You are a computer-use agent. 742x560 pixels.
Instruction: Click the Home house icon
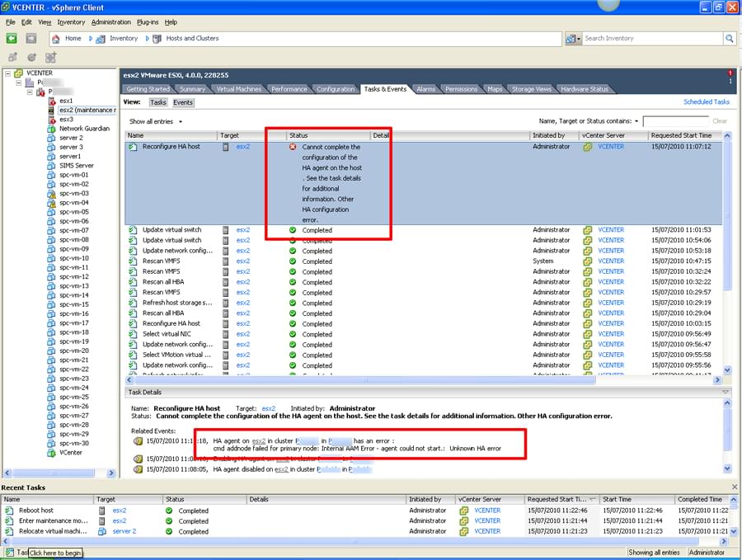(56, 39)
